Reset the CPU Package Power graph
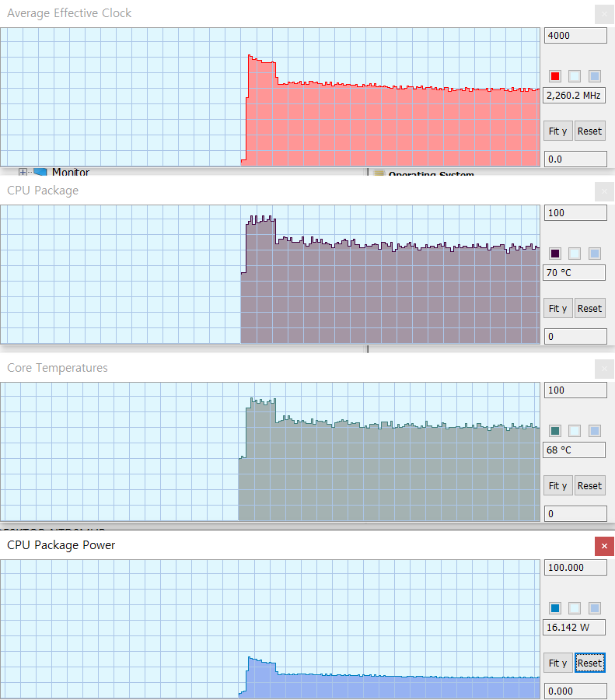The width and height of the screenshot is (615, 700). tap(589, 663)
